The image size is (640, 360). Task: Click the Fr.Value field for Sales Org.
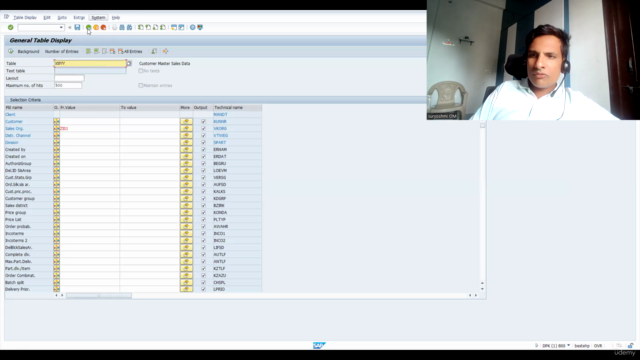(x=89, y=128)
